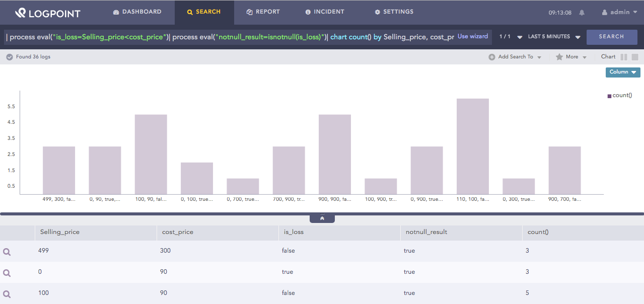The width and height of the screenshot is (644, 304).
Task: Click the found logs checkmark icon
Action: pyautogui.click(x=9, y=57)
